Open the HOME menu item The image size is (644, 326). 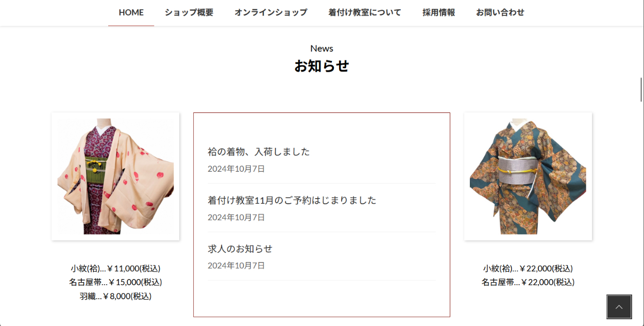[x=131, y=12]
